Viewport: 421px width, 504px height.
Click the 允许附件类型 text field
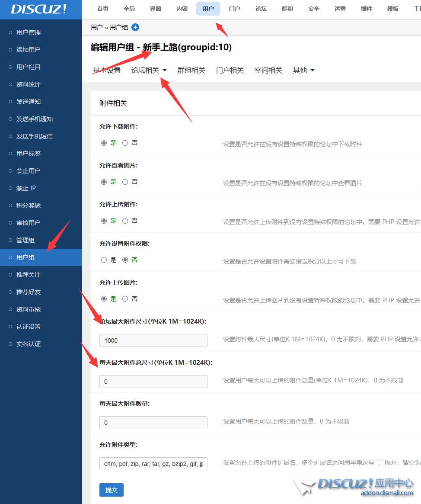pos(153,464)
